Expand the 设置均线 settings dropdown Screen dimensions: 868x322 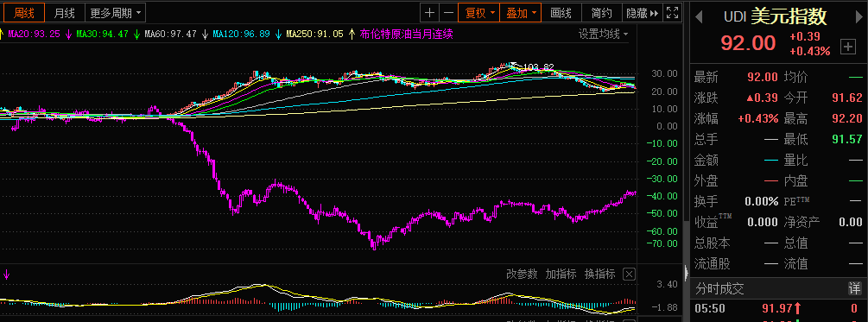pyautogui.click(x=604, y=35)
